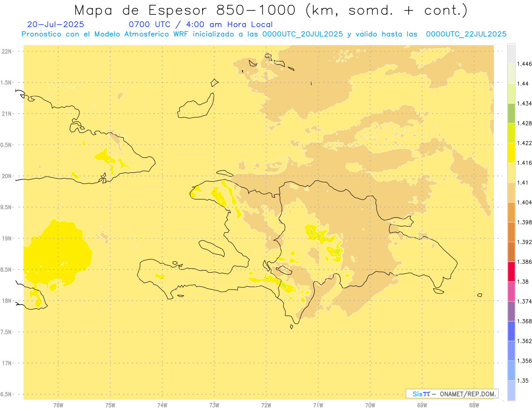The width and height of the screenshot is (532, 411).
Task: Click the "Sistt - ONAMET/REP.DOM." credit box
Action: click(x=452, y=394)
